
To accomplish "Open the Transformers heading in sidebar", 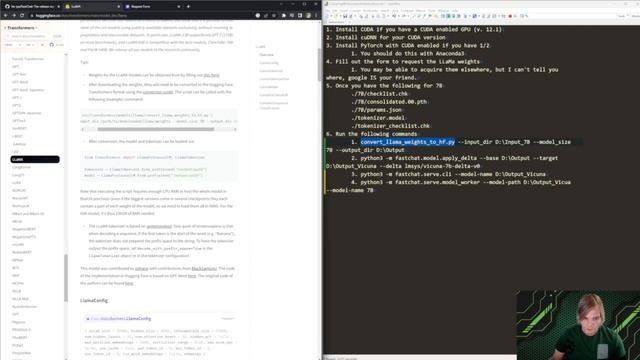I will 21,28.
